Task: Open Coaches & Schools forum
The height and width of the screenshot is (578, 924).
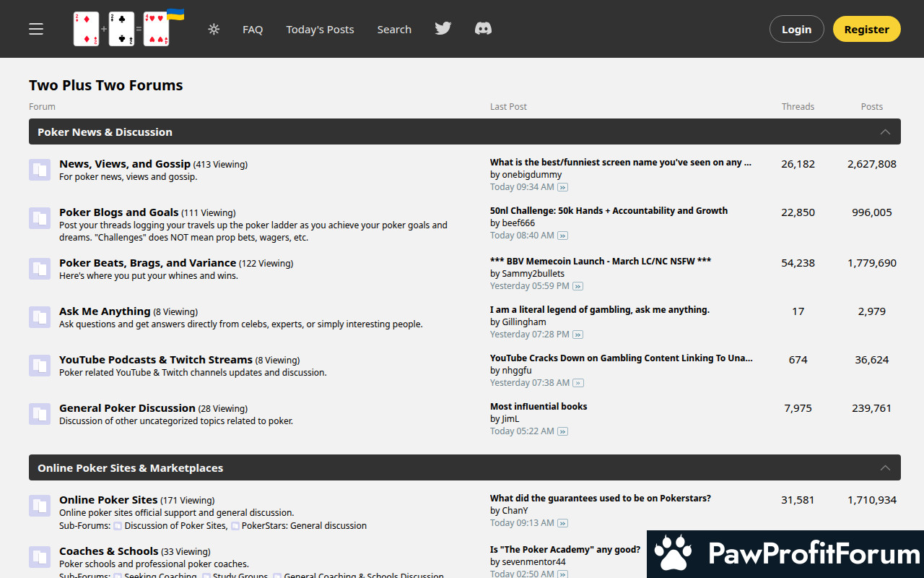Action: [108, 551]
